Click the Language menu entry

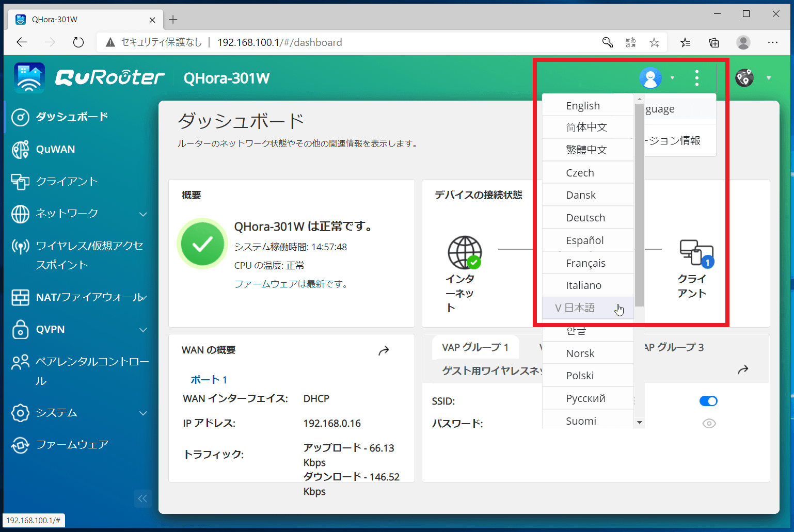coord(680,109)
